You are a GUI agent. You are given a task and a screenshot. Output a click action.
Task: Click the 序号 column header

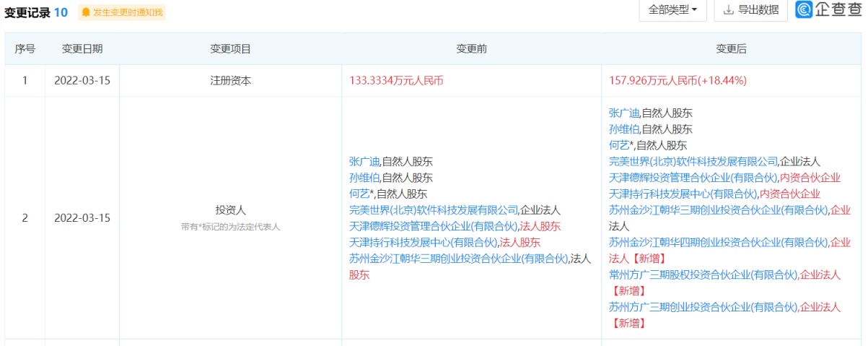click(25, 49)
